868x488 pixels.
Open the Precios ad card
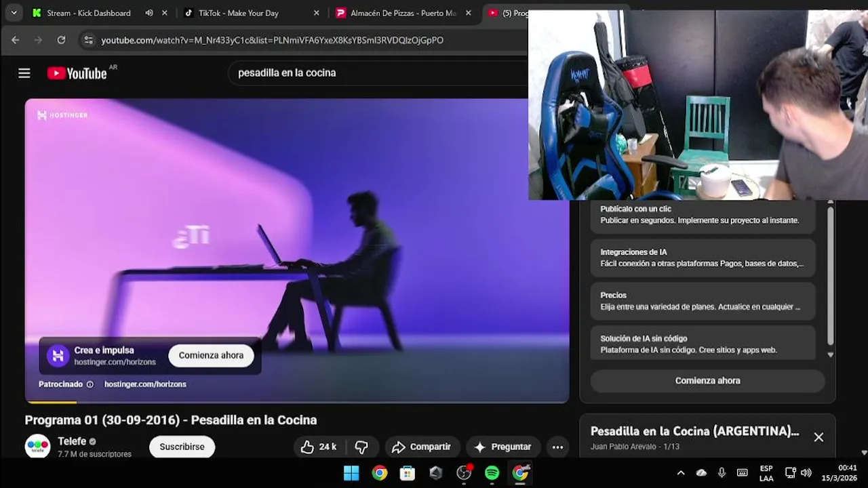coord(703,301)
